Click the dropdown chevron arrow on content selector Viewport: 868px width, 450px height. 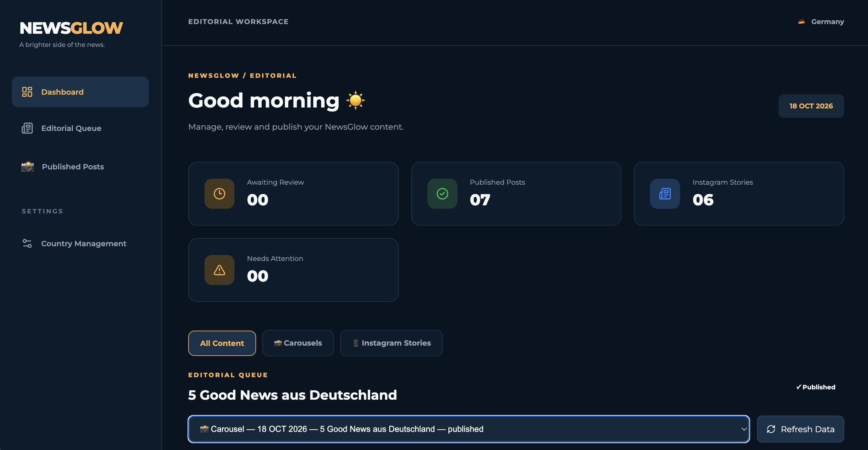pyautogui.click(x=744, y=429)
